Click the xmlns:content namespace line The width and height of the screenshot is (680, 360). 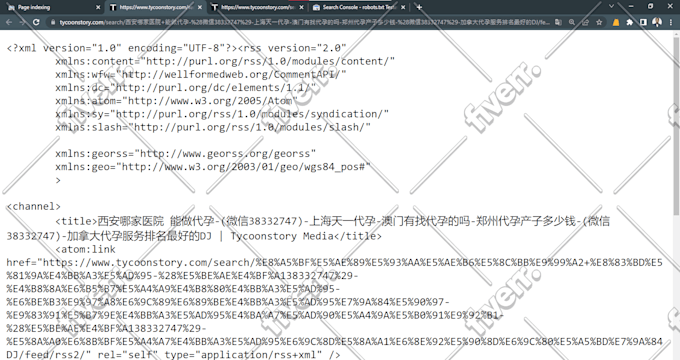tap(225, 61)
